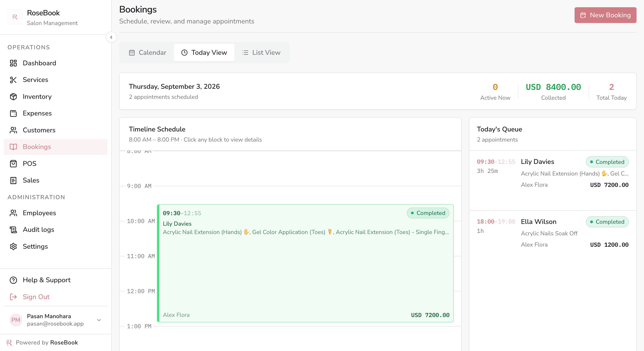Image resolution: width=644 pixels, height=351 pixels.
Task: Select the Today View tab
Action: coord(204,53)
